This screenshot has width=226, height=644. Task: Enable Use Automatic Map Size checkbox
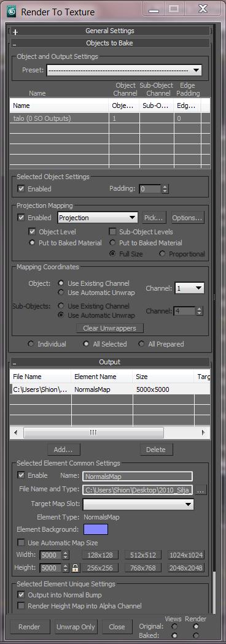point(21,543)
